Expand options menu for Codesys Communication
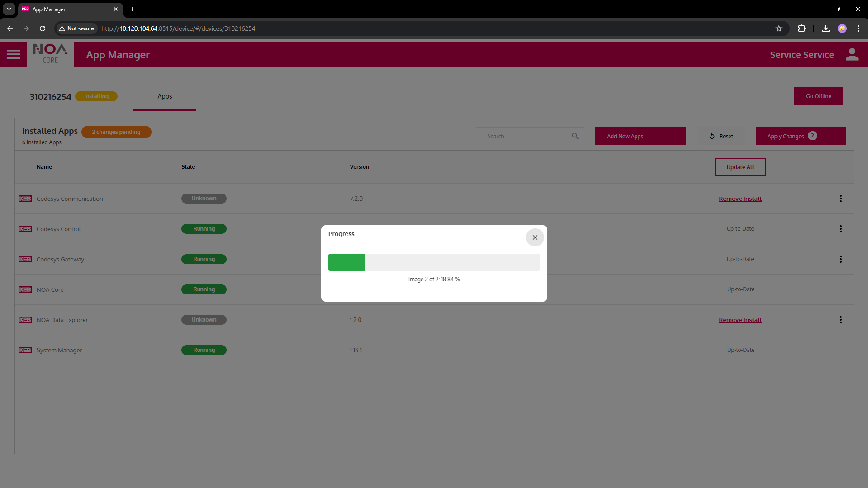 click(840, 199)
